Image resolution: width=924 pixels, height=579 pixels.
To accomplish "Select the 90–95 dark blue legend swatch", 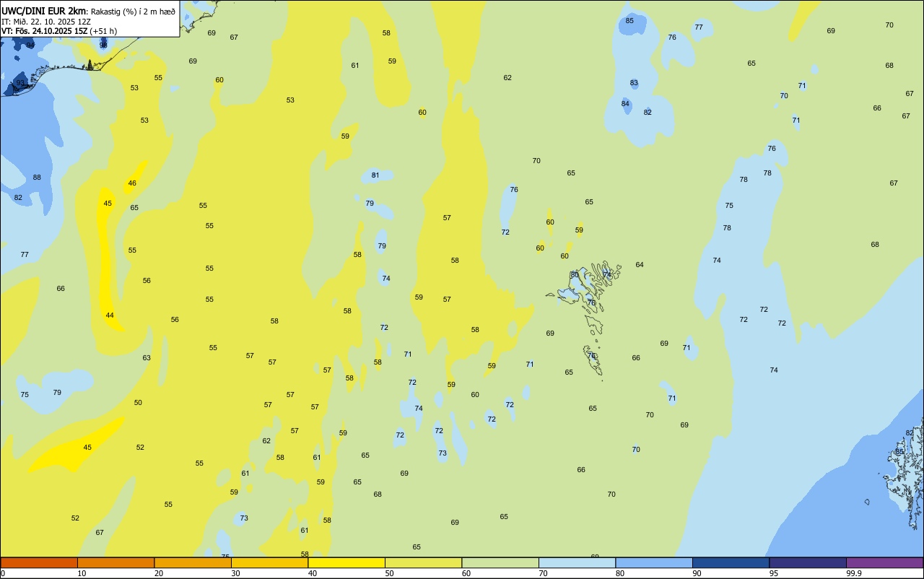I will click(x=731, y=562).
